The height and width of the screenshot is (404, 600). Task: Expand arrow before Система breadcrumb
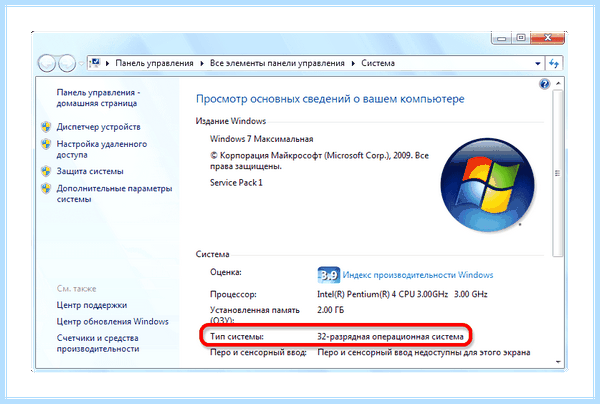[353, 63]
